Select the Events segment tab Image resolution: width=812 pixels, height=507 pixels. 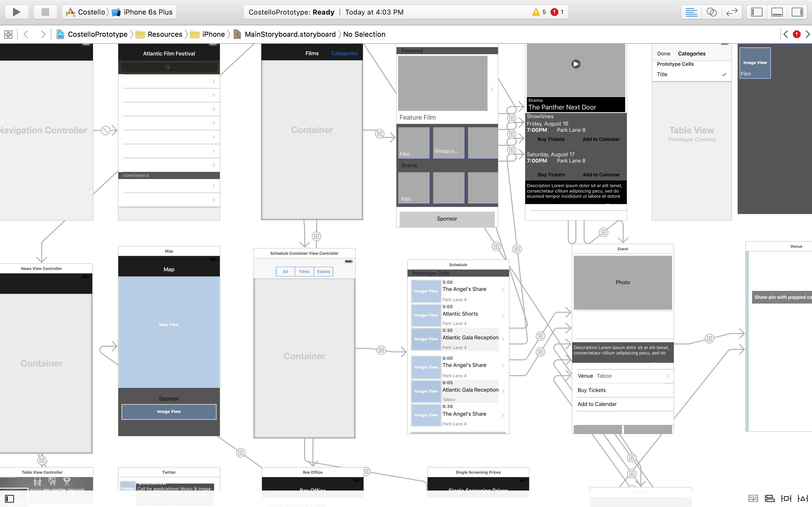[324, 272]
